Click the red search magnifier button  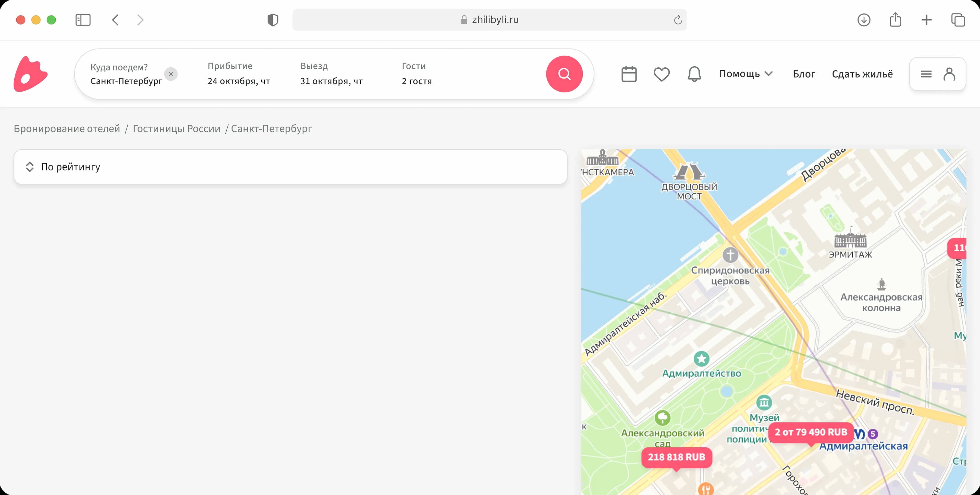point(564,74)
